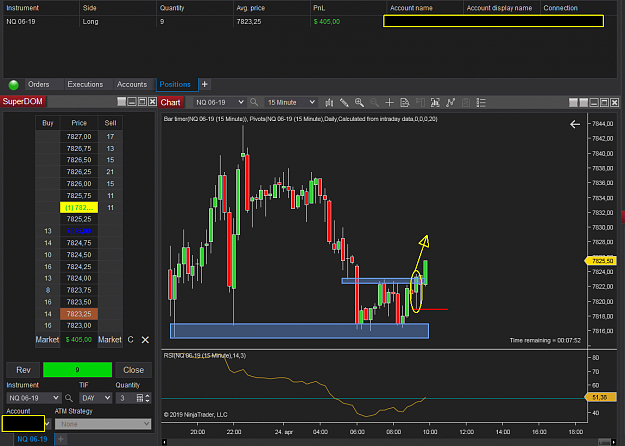This screenshot has width=625, height=446.
Task: Select the NQ 06-19 Long position row
Action: (x=310, y=22)
